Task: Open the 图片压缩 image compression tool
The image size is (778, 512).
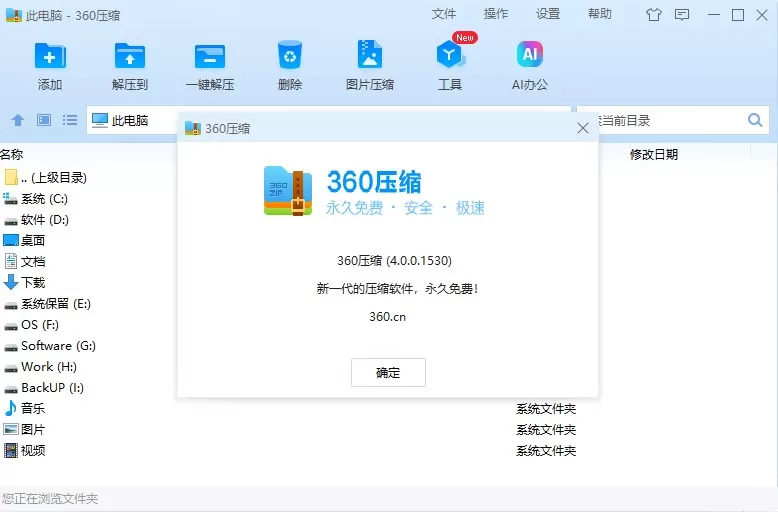Action: coord(370,55)
